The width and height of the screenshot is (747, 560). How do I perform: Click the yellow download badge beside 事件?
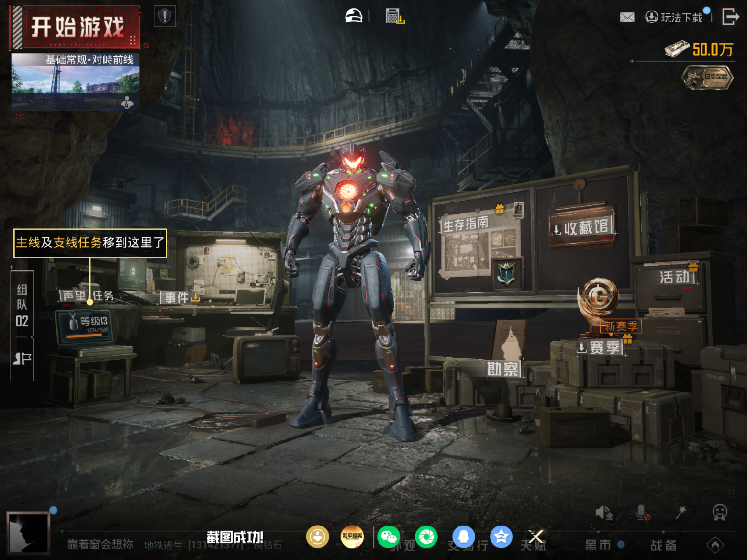[195, 298]
